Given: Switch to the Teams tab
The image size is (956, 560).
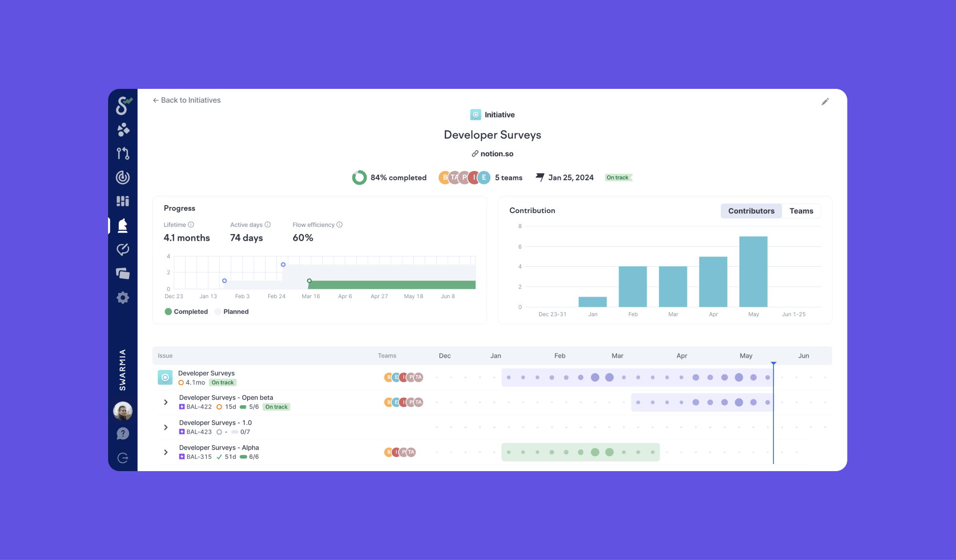Looking at the screenshot, I should [801, 211].
